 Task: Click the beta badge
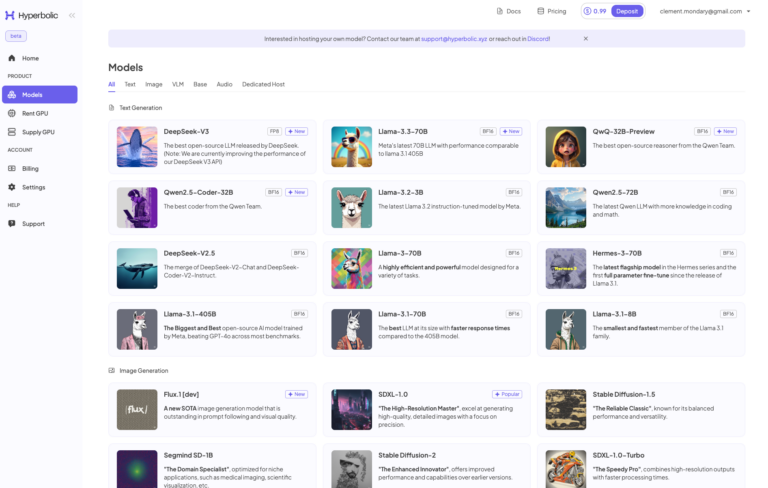click(x=16, y=36)
